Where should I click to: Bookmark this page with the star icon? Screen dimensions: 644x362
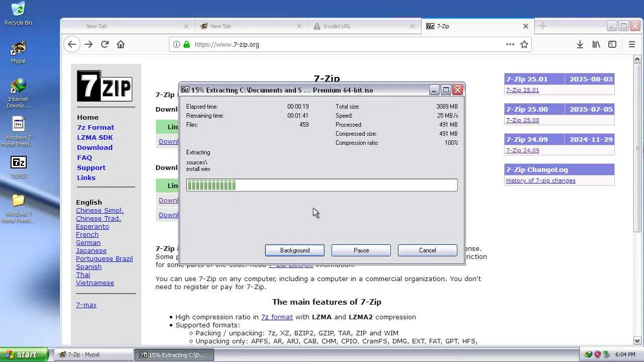pyautogui.click(x=524, y=44)
